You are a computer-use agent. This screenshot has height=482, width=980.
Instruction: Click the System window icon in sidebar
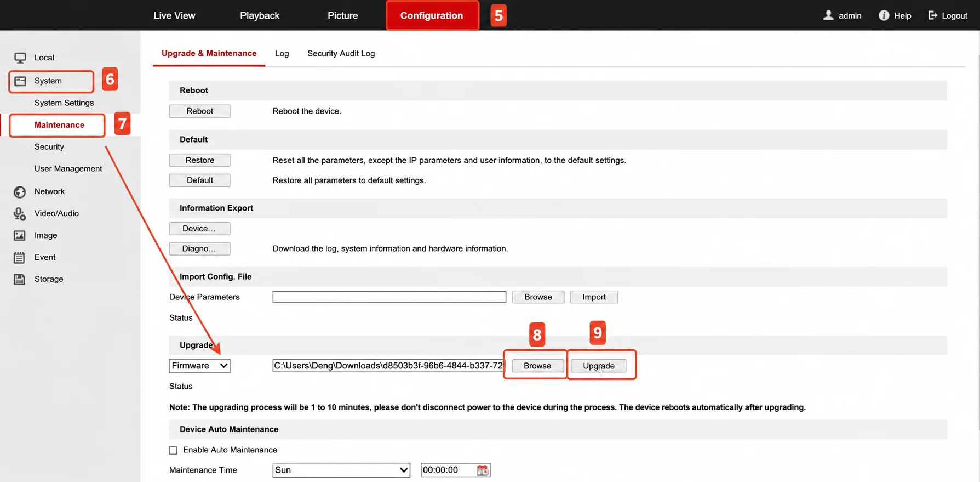pos(20,81)
